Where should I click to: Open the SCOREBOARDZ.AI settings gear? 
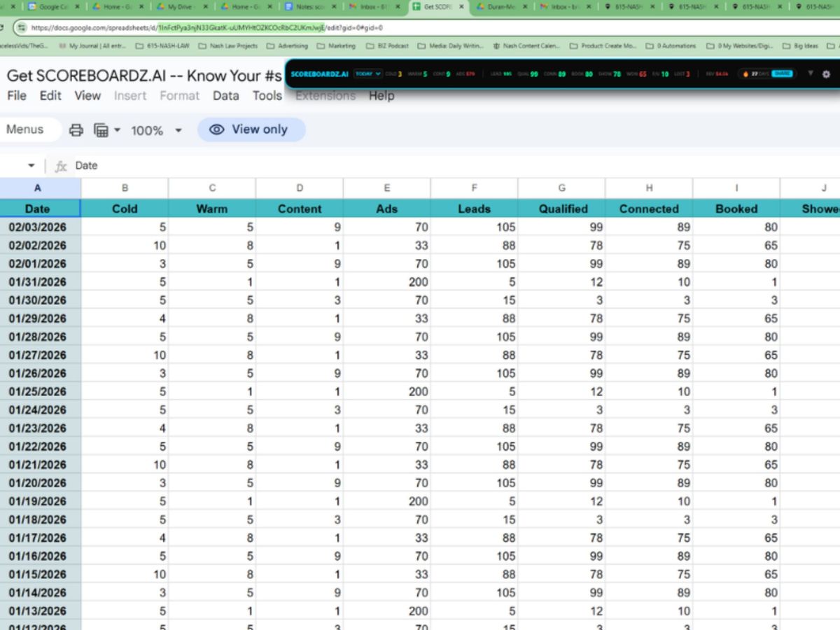pos(825,73)
